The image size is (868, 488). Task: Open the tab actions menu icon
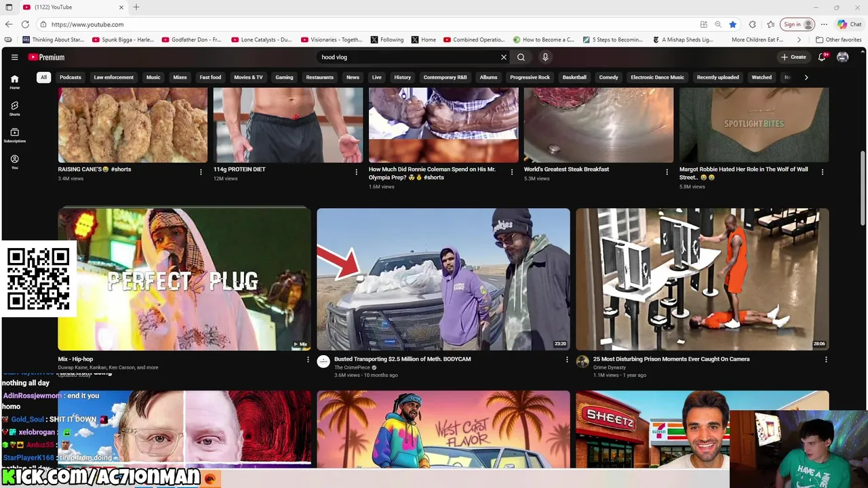click(x=9, y=7)
